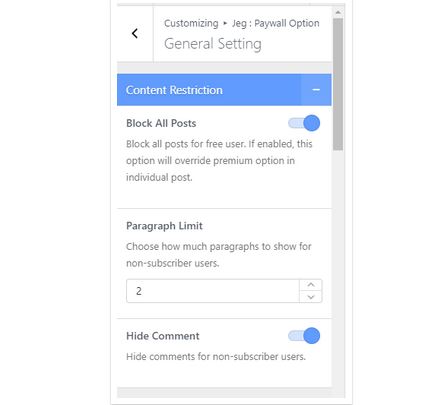The height and width of the screenshot is (405, 437).
Task: Click the Hide Comment description text
Action: coord(216,357)
